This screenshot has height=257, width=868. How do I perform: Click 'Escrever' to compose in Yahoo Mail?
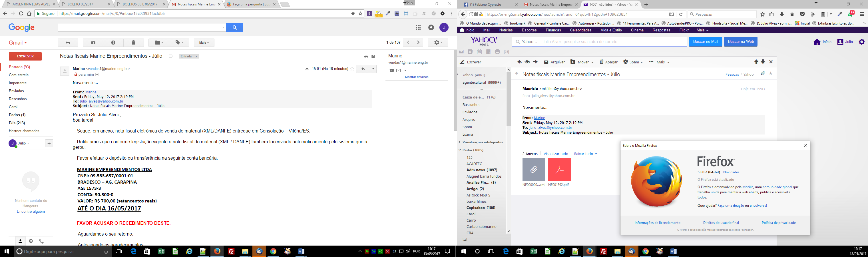(x=471, y=62)
